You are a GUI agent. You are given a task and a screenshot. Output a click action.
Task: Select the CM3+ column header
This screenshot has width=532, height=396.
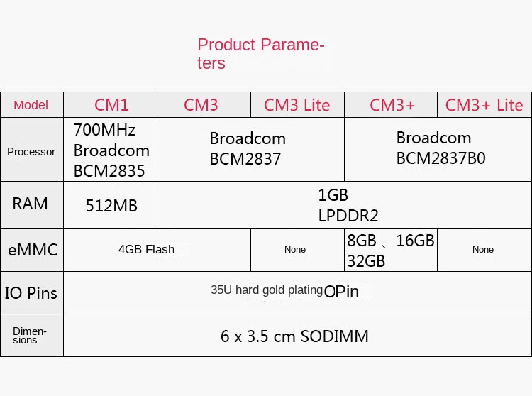point(392,105)
